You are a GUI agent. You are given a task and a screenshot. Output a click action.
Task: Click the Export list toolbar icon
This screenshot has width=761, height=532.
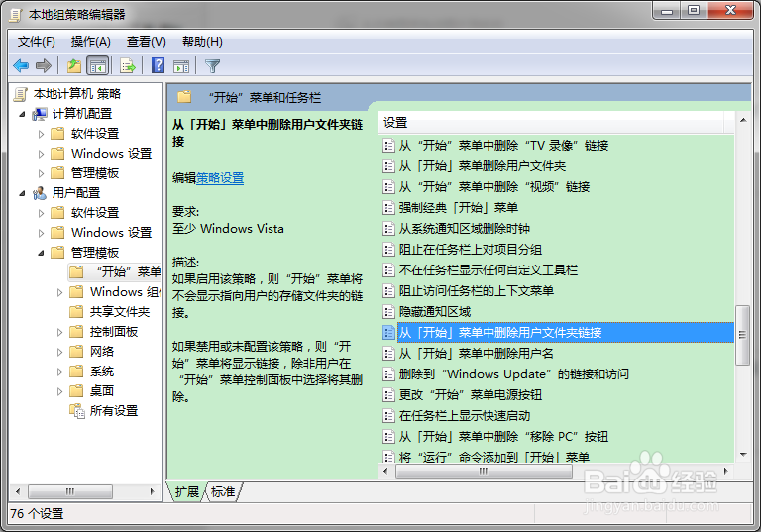click(x=128, y=65)
